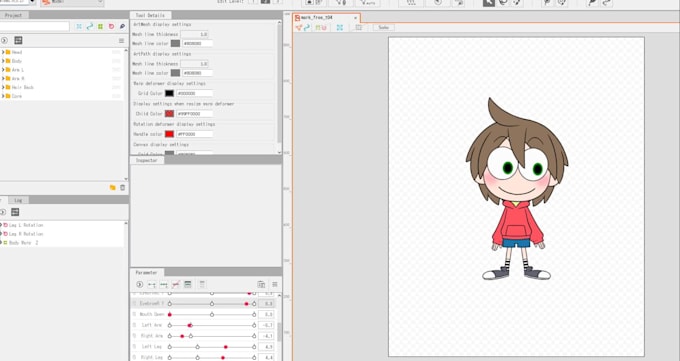Click the Solo button

point(383,27)
